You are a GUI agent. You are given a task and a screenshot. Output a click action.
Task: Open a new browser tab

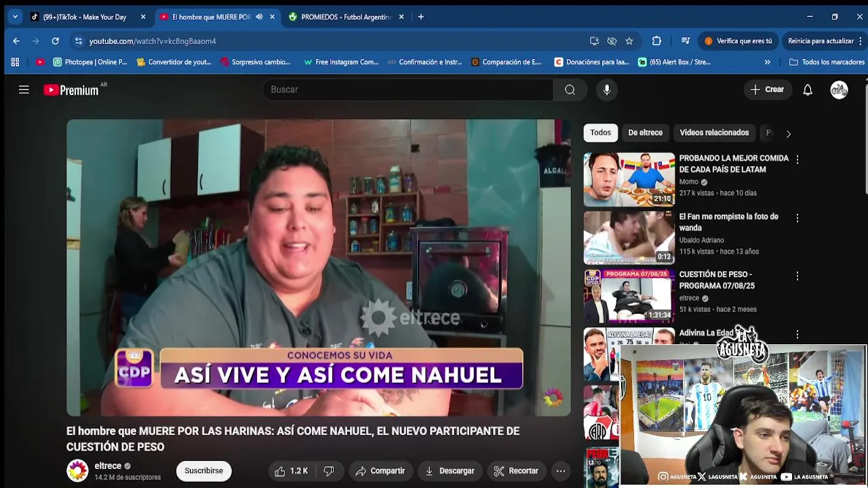pyautogui.click(x=420, y=17)
